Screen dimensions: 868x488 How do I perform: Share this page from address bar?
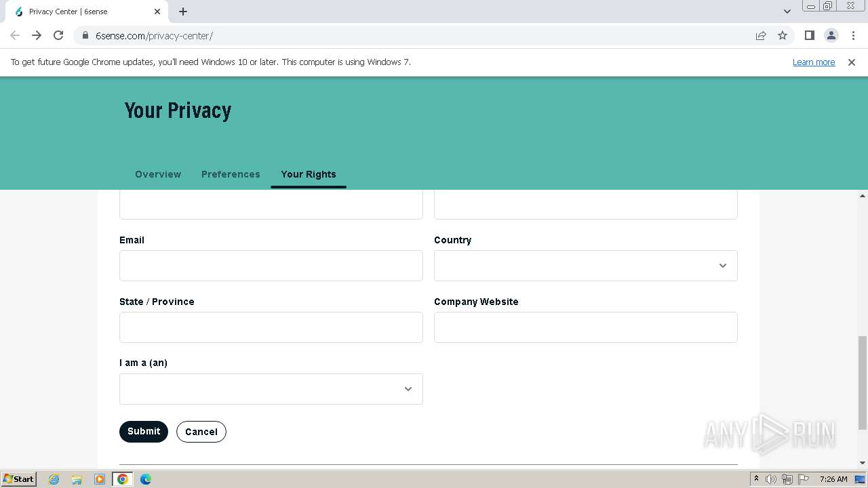(761, 35)
